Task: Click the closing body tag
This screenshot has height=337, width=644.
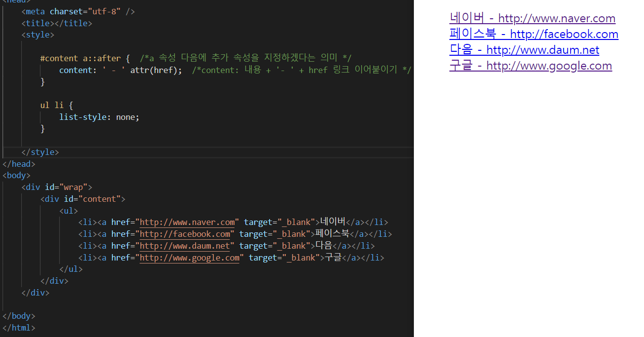Action: (x=19, y=316)
